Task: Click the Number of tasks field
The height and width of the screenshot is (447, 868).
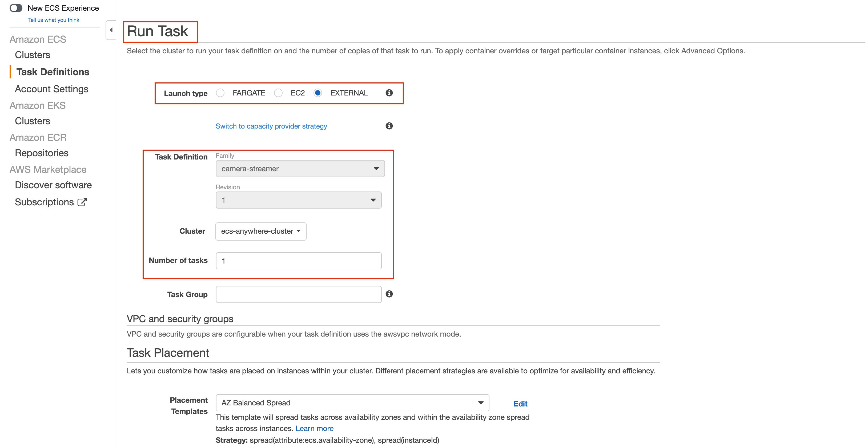Action: click(x=299, y=261)
